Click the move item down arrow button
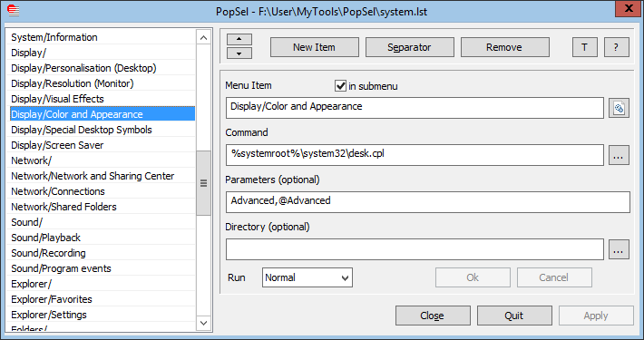 pos(239,53)
